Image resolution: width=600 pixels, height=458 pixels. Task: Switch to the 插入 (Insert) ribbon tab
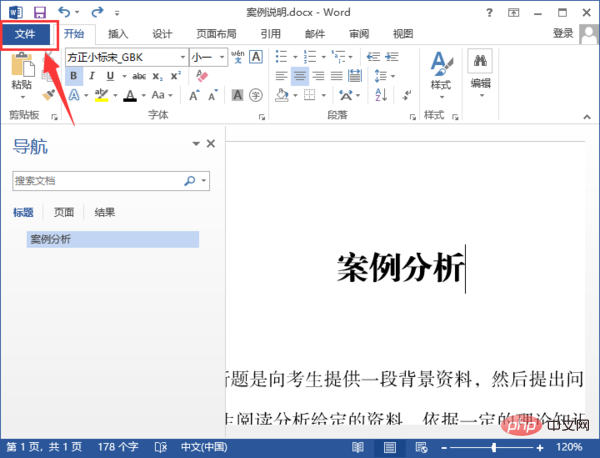(x=118, y=33)
